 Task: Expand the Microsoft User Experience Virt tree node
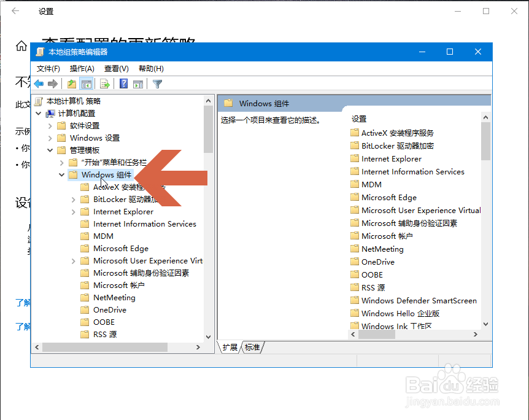(73, 261)
